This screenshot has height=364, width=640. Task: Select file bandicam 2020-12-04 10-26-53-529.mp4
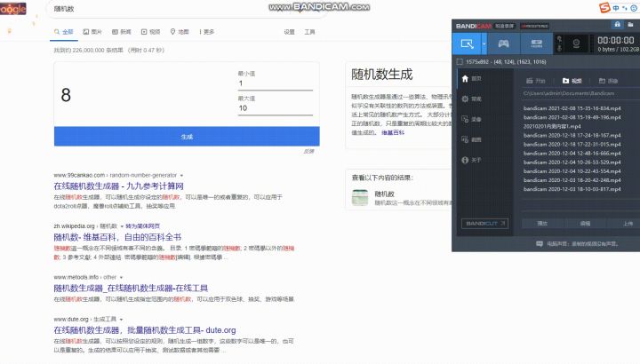click(572, 162)
